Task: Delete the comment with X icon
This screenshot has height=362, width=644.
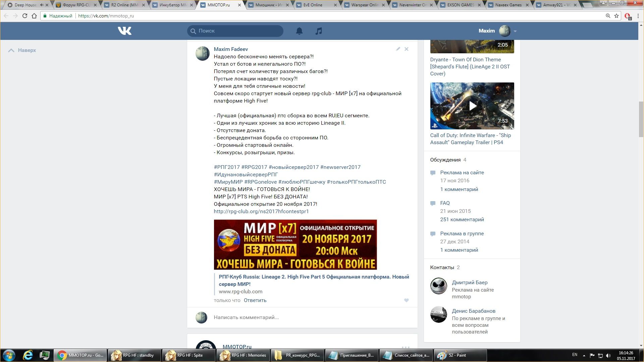Action: pos(406,49)
